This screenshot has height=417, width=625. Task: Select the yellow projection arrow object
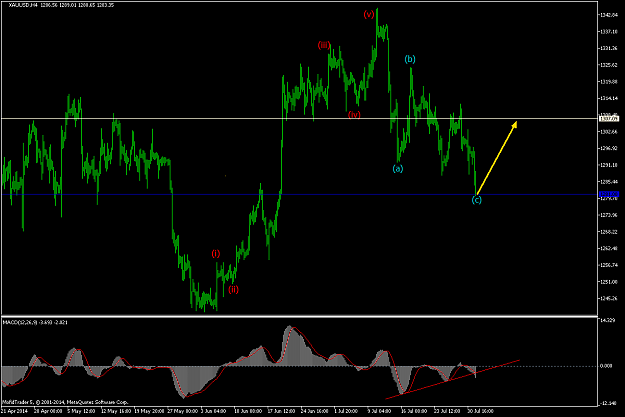(x=497, y=157)
